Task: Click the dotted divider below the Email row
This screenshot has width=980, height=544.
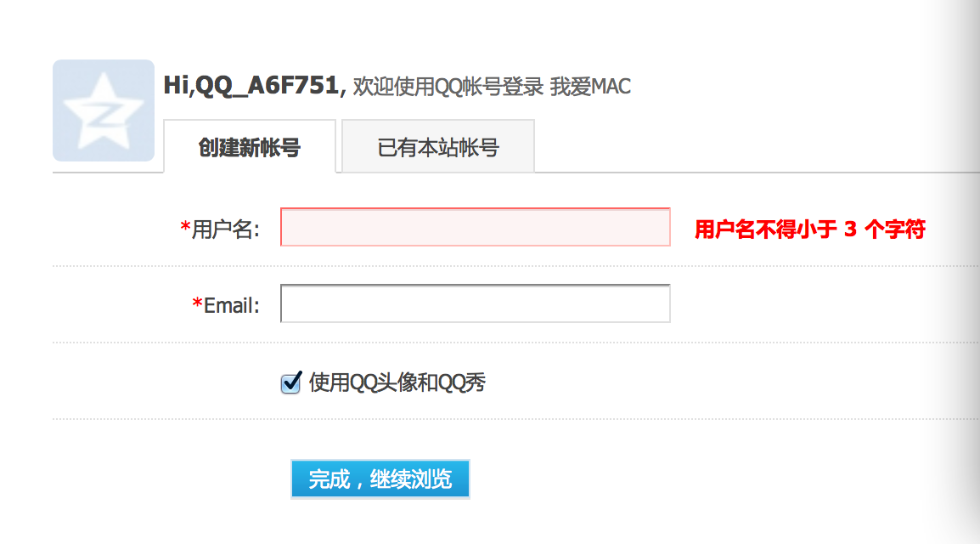Action: (x=510, y=343)
